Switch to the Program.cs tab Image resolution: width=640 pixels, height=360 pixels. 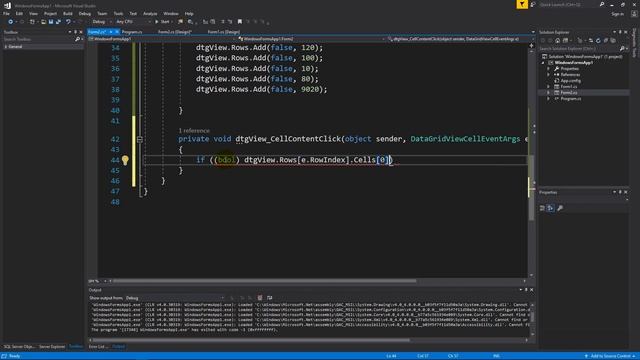(x=132, y=31)
